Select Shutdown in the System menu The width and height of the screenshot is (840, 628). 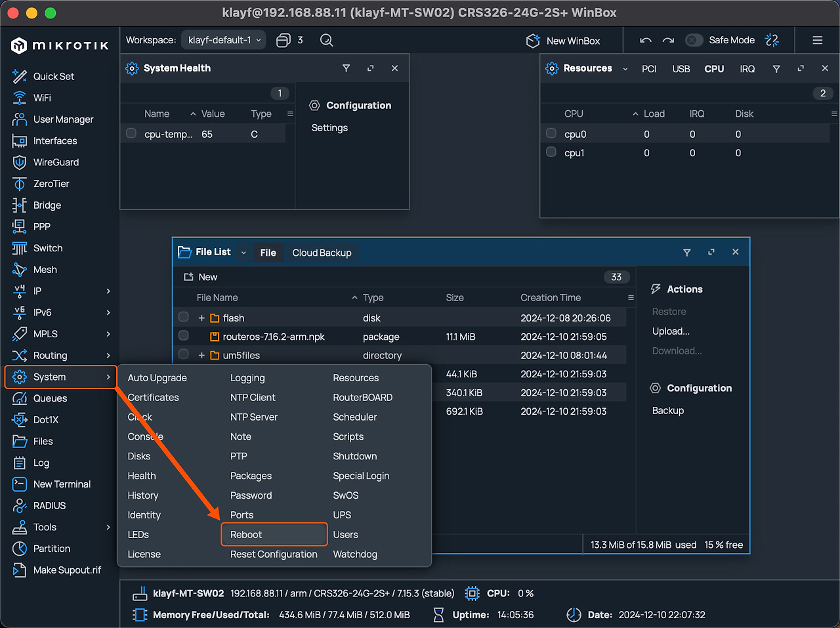355,456
